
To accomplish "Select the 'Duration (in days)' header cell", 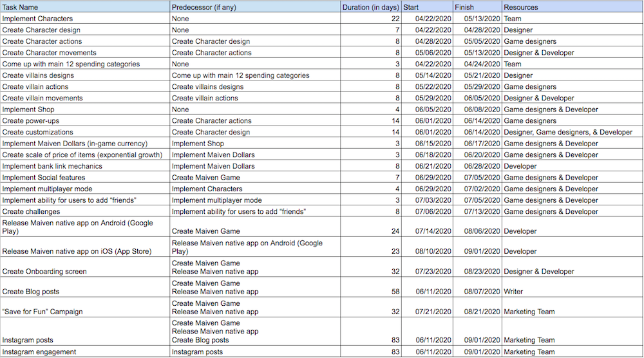I will click(x=371, y=7).
